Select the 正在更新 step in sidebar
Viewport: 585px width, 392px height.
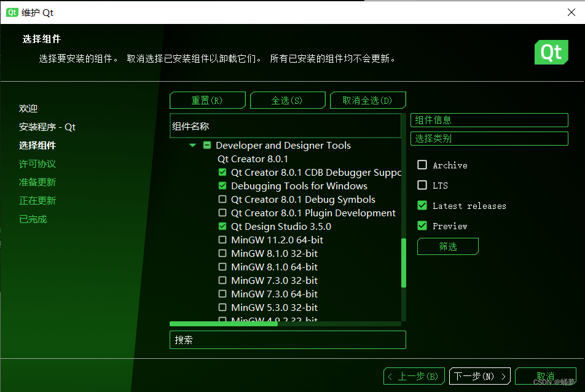pos(37,201)
